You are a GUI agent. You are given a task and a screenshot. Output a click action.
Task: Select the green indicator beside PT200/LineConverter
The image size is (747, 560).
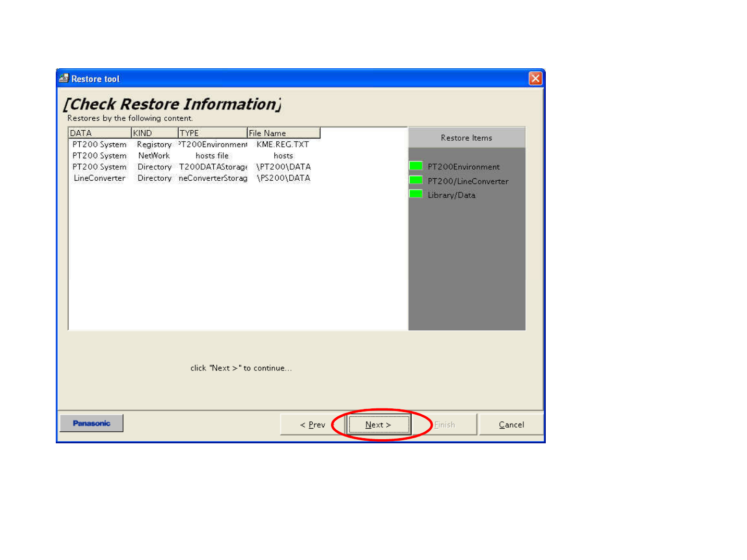tap(416, 180)
